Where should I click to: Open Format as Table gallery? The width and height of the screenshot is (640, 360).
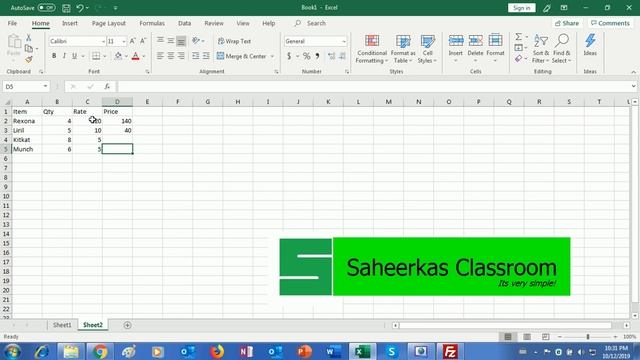point(403,49)
